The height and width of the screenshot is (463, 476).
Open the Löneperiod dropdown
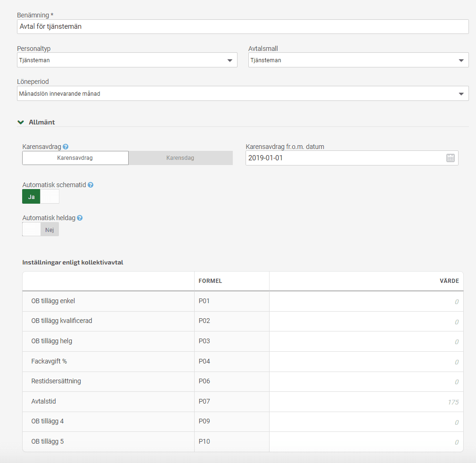click(243, 93)
